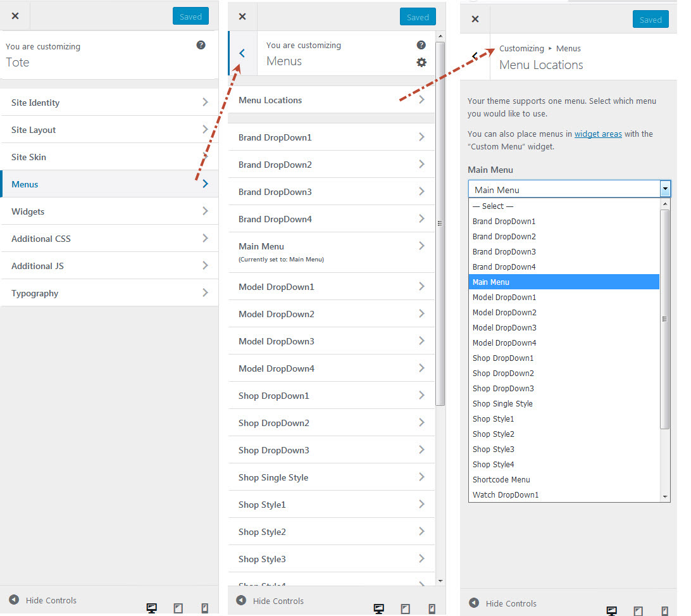Close the Menus customizer panel

pyautogui.click(x=242, y=16)
